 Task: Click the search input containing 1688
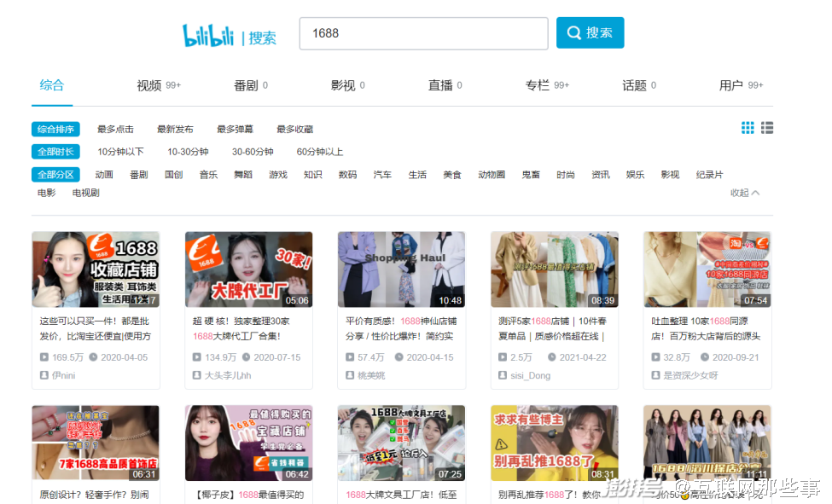pos(423,33)
